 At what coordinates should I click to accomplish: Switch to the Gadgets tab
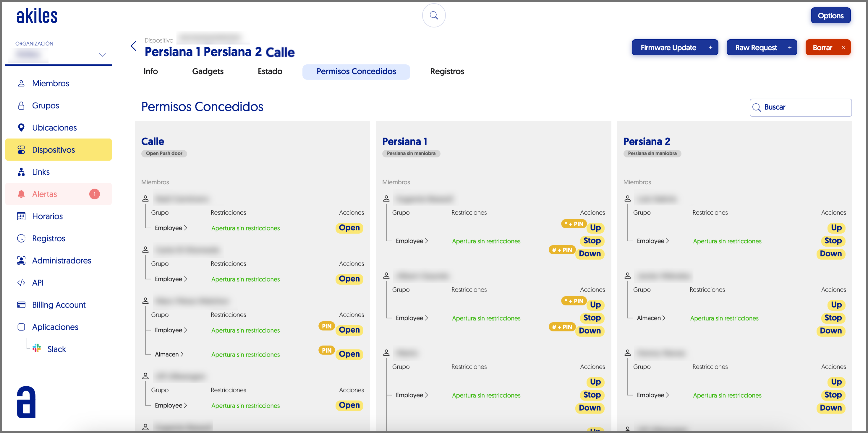(x=208, y=71)
